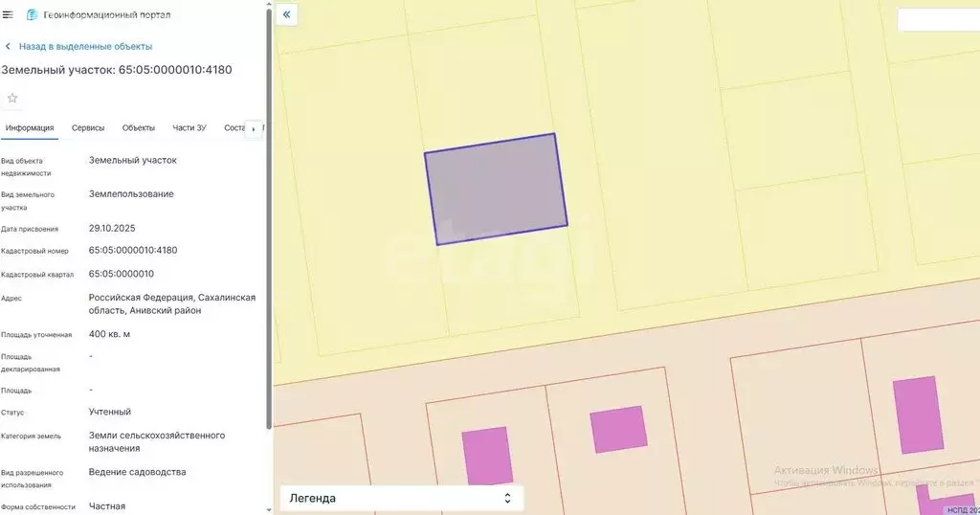The height and width of the screenshot is (515, 980).
Task: Select the Информация tab
Action: click(29, 127)
